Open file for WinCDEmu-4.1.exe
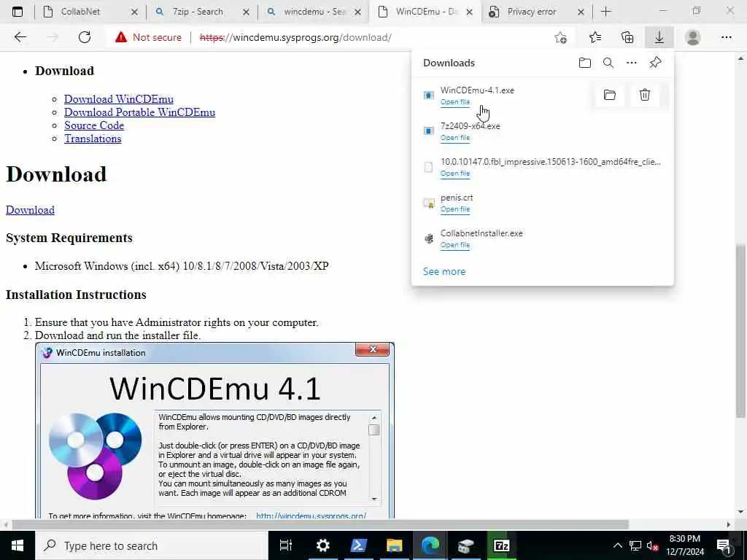 point(455,102)
